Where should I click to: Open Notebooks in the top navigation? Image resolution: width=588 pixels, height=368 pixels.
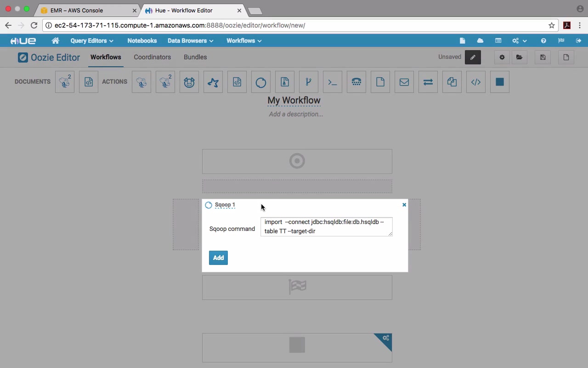142,40
